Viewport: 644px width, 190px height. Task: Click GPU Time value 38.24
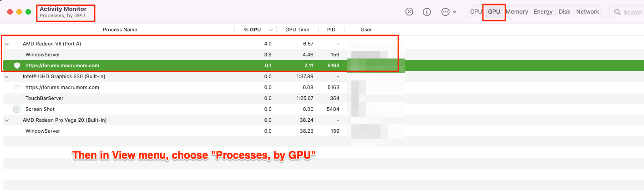(x=307, y=120)
